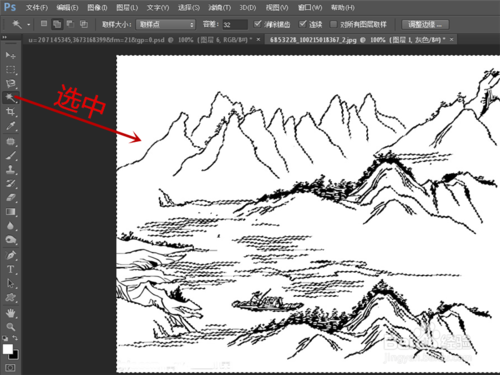The image size is (500, 375).
Task: Select the Eraser tool
Action: tap(10, 198)
